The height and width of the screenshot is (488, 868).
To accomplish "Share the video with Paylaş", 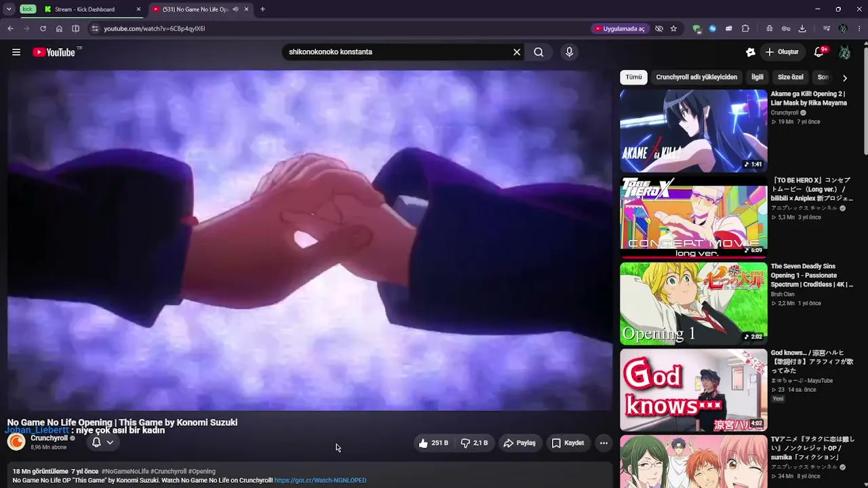I will coord(519,443).
